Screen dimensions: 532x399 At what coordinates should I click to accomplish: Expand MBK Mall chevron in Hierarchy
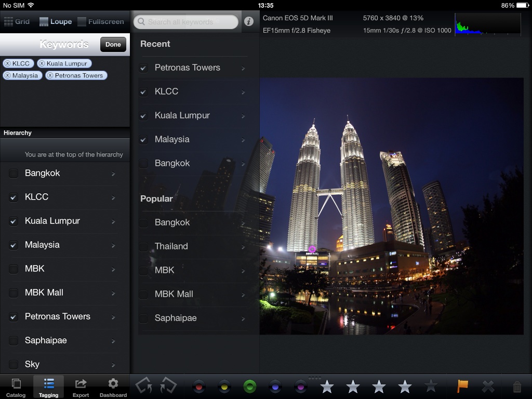pos(113,293)
